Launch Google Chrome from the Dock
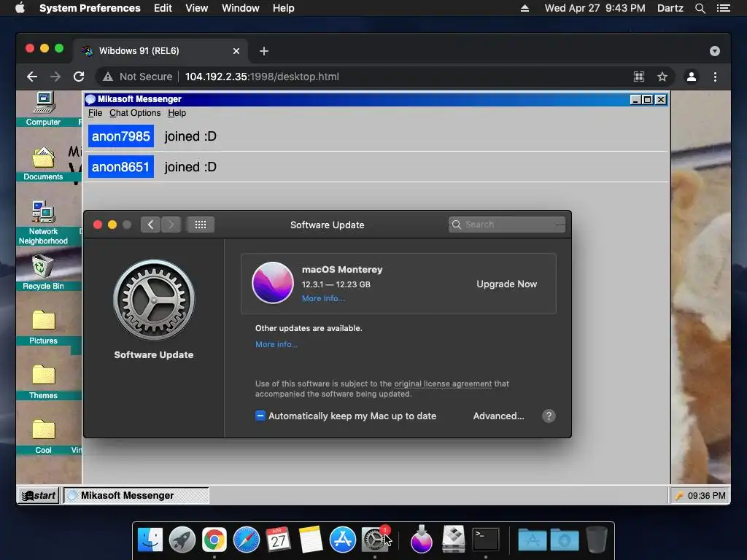The image size is (747, 560). click(x=214, y=540)
